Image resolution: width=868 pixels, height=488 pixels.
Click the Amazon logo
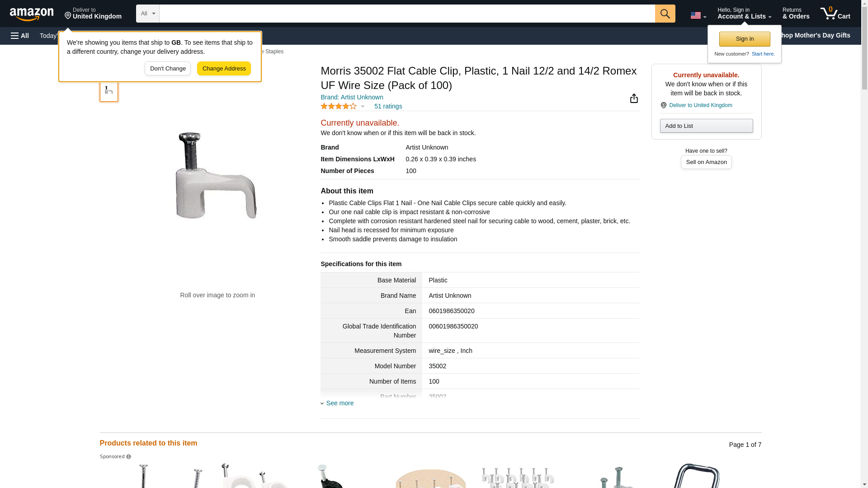(x=32, y=14)
